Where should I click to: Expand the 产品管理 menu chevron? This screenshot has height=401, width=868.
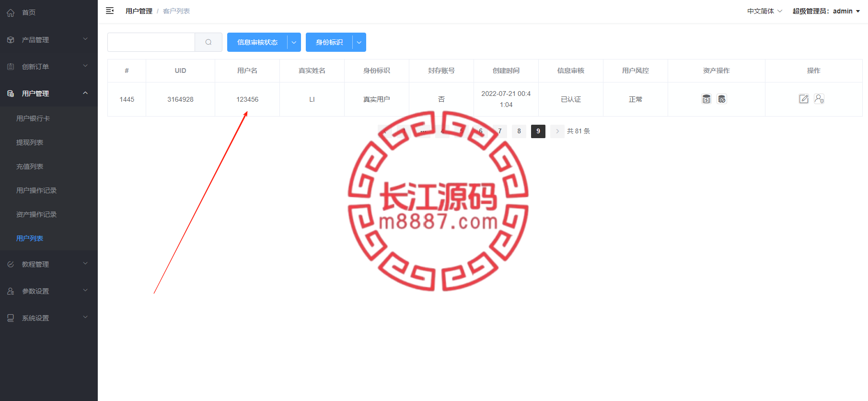pos(85,39)
